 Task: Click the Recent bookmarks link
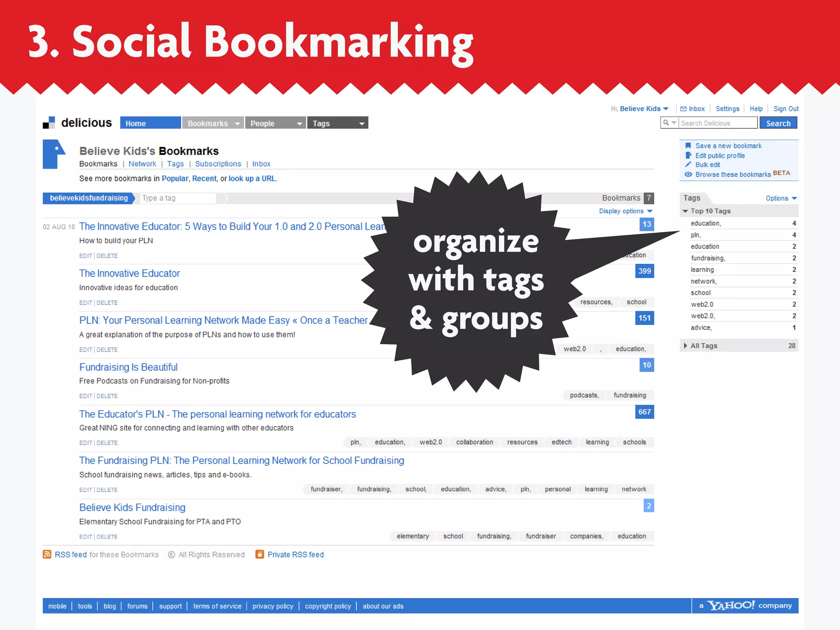tap(204, 178)
